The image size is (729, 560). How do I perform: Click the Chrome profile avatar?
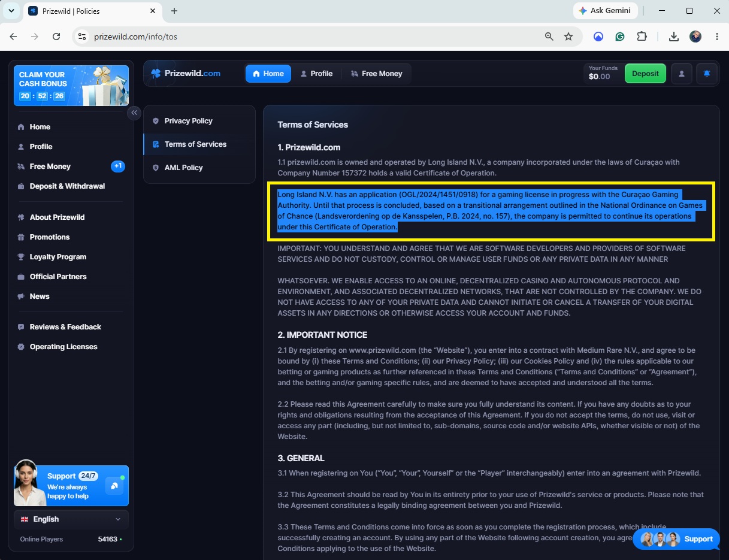click(695, 37)
